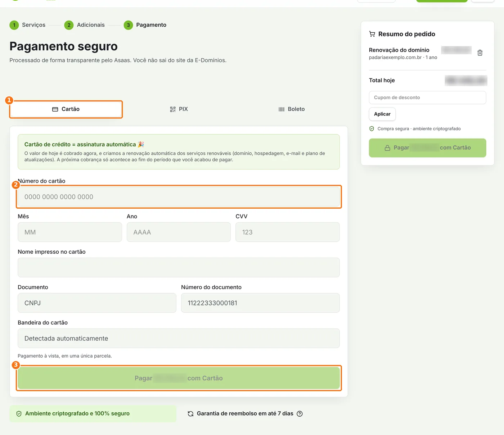Choose the Boleto payment tab
This screenshot has width=504, height=435.
coord(292,109)
